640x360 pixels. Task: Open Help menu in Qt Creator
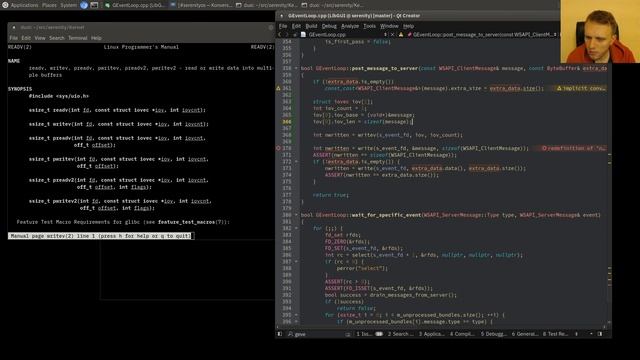click(409, 26)
